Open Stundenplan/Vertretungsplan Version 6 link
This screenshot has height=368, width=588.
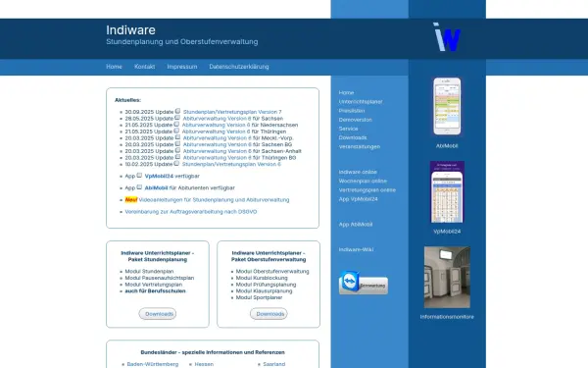(231, 164)
